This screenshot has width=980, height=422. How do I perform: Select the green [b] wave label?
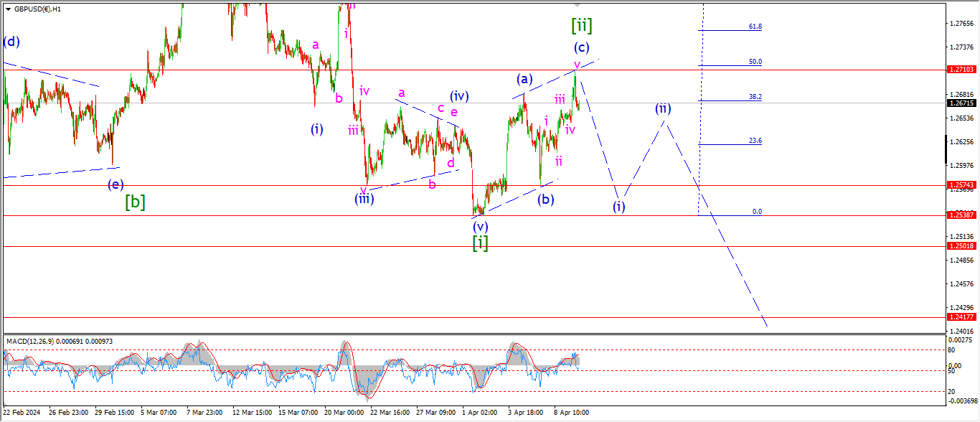pos(135,202)
